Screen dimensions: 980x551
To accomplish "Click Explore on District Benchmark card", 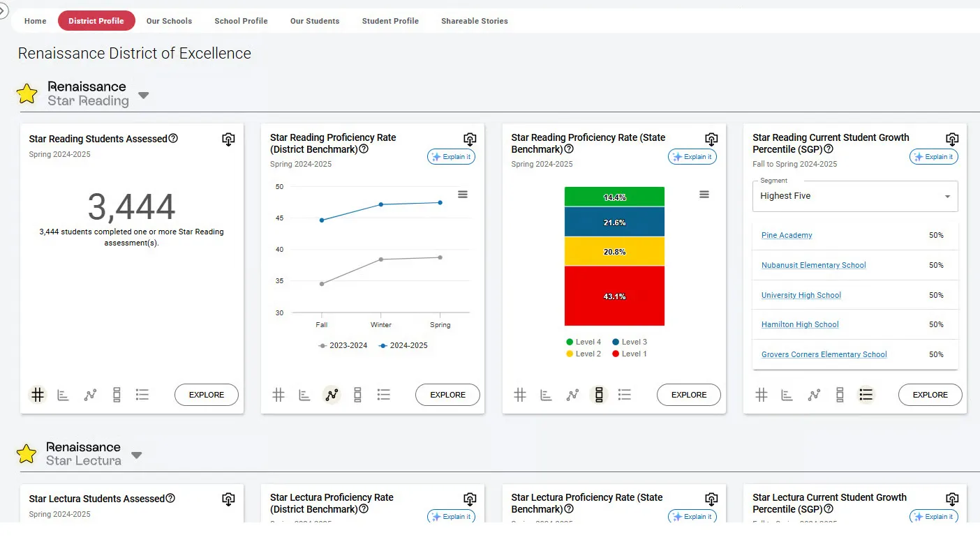I will (x=447, y=395).
